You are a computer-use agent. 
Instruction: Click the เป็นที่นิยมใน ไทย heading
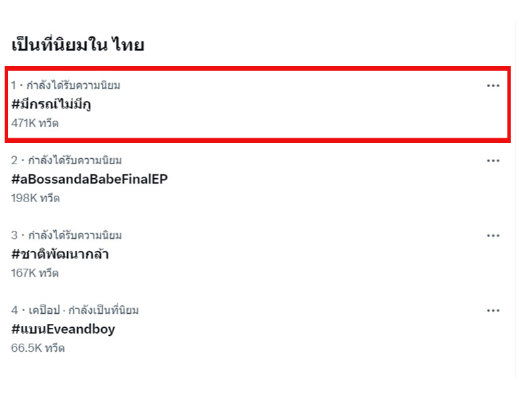pos(78,45)
